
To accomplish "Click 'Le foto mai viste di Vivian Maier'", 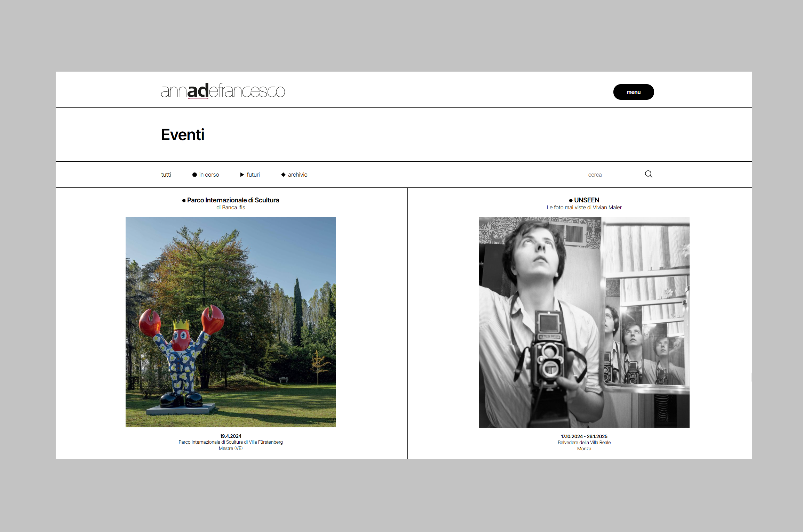I will tap(584, 208).
